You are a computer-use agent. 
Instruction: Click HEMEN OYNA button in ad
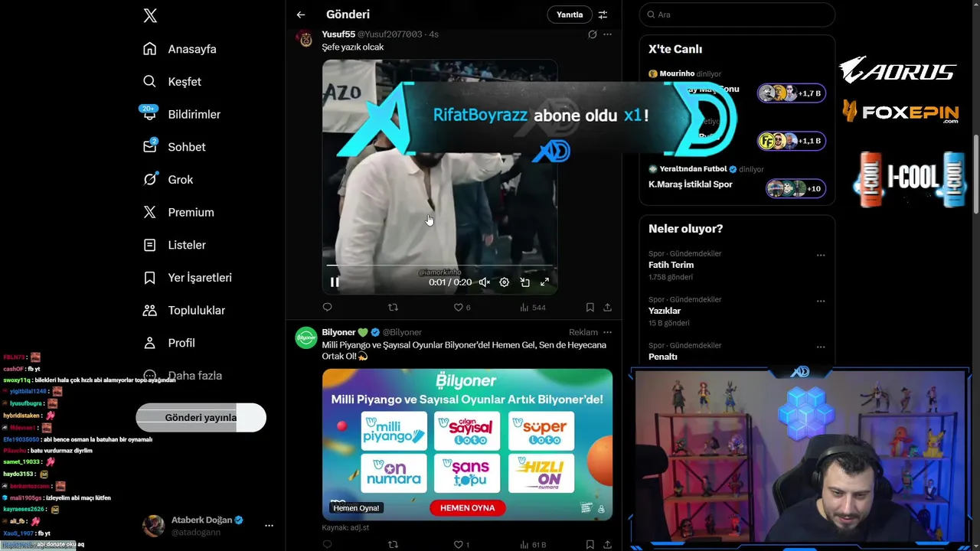[x=467, y=508]
